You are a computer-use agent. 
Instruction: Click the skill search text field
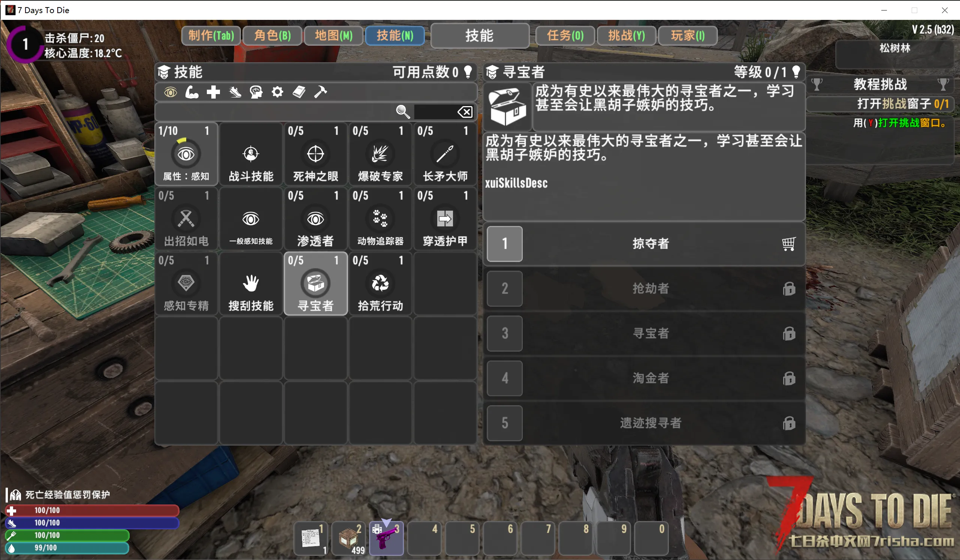434,112
